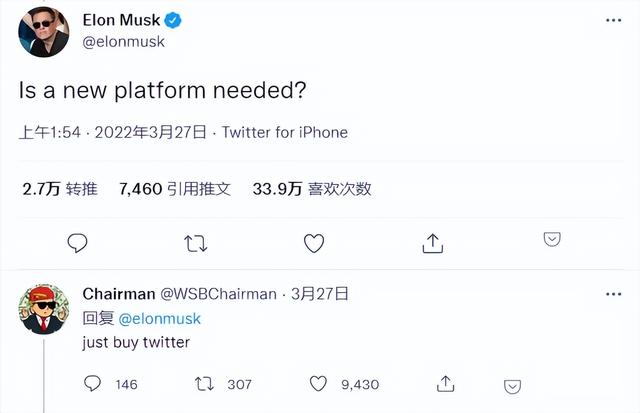The image size is (640, 413).
Task: View the 2.7万 retweets list
Action: tap(60, 188)
